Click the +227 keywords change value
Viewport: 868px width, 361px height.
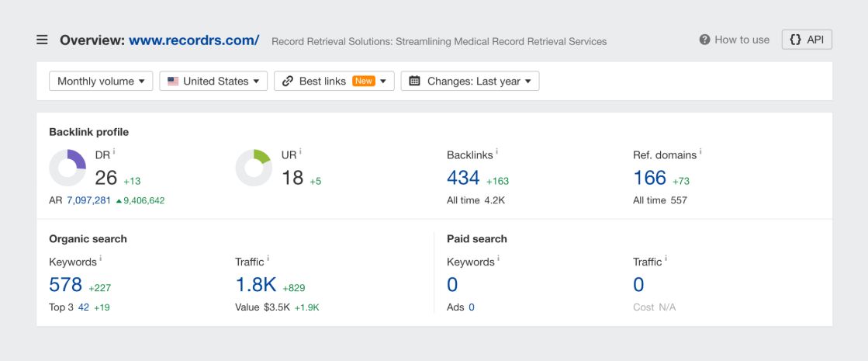click(99, 288)
